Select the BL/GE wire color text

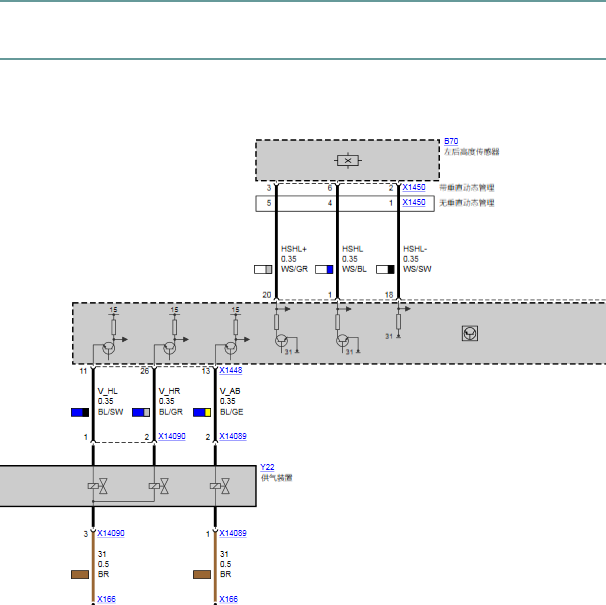(232, 412)
